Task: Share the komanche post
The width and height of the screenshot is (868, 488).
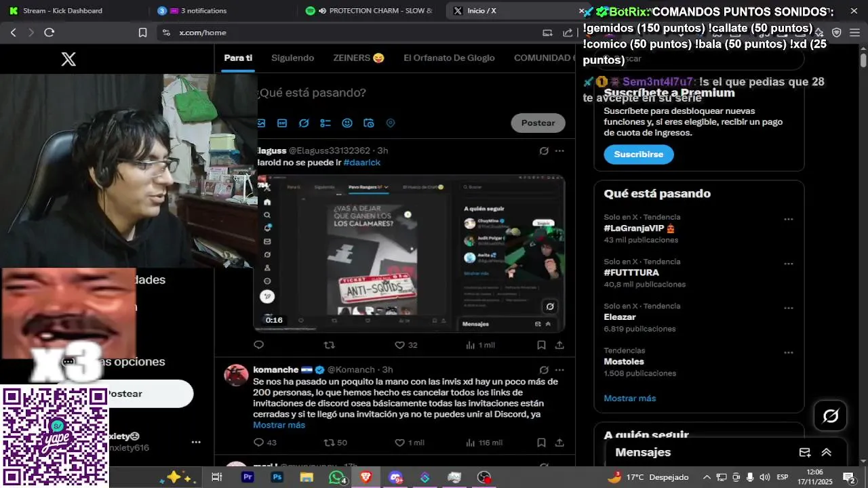Action: (x=559, y=443)
